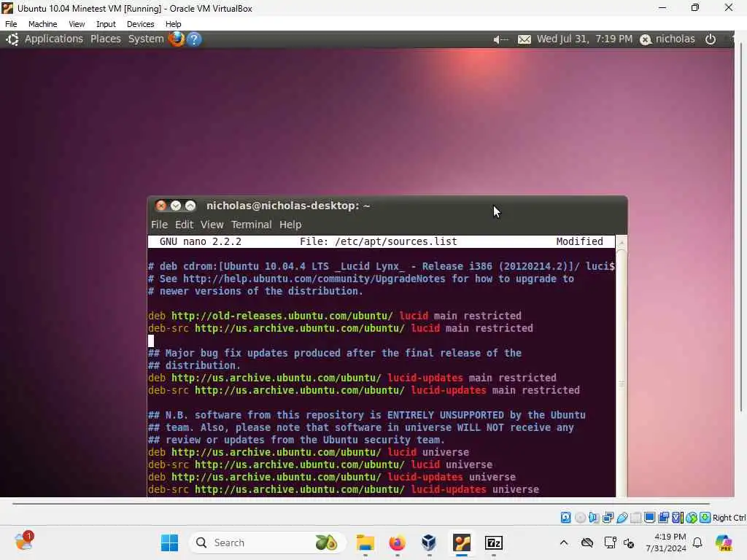Click the display monitor indicator icon

[x=649, y=518]
